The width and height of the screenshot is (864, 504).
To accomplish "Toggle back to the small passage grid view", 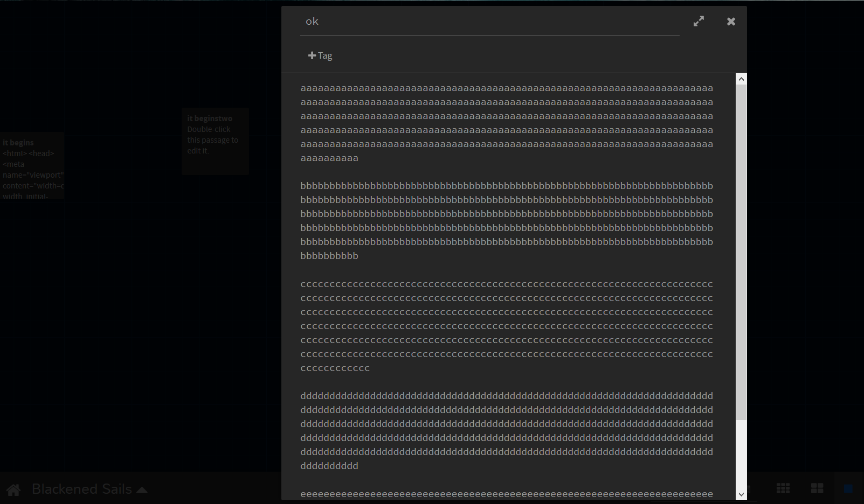I will [x=784, y=488].
